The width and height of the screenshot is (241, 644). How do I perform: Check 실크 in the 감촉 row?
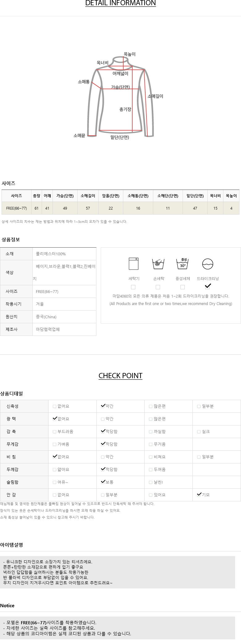tap(199, 432)
